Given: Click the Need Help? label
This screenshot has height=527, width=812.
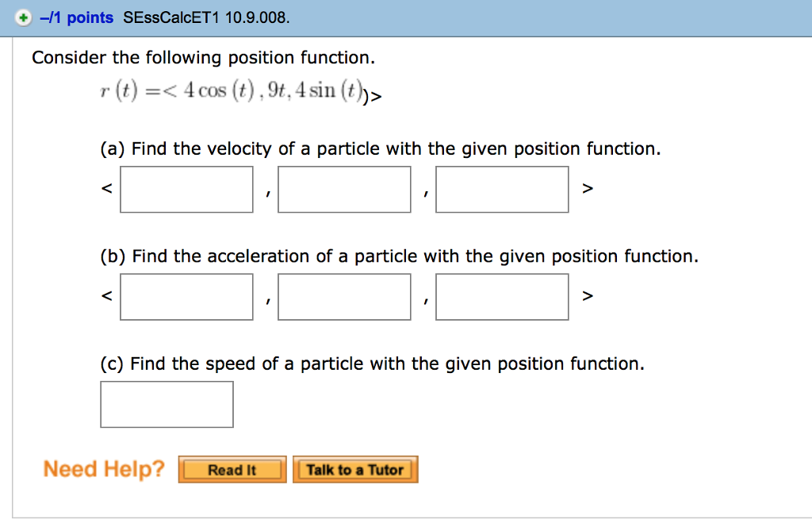Looking at the screenshot, I should pos(103,469).
